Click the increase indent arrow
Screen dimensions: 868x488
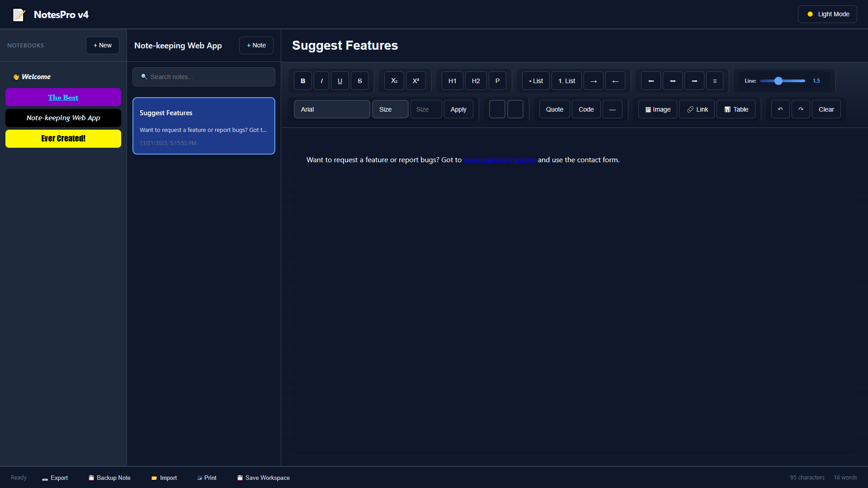[594, 81]
